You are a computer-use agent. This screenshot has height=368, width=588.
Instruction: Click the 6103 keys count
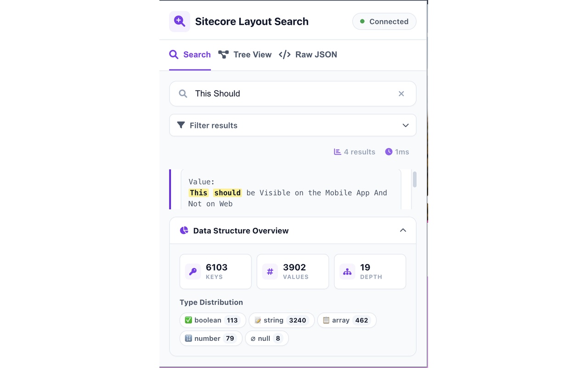217,267
